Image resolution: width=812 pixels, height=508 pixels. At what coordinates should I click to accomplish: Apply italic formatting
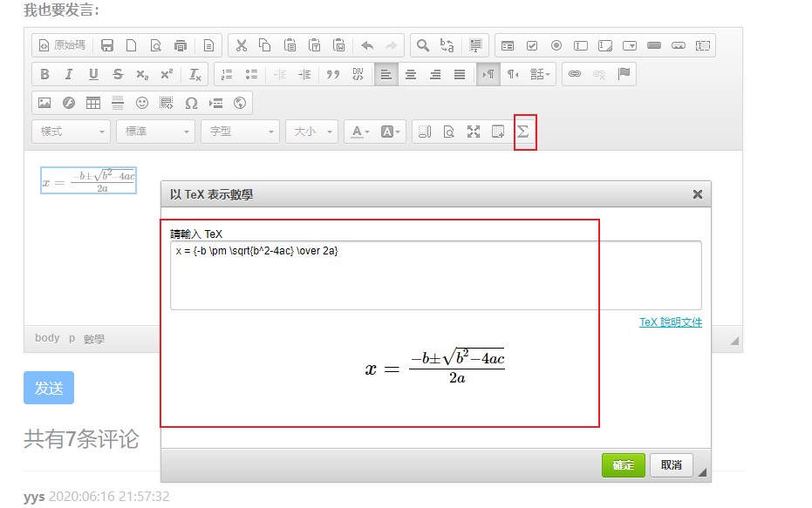point(69,75)
